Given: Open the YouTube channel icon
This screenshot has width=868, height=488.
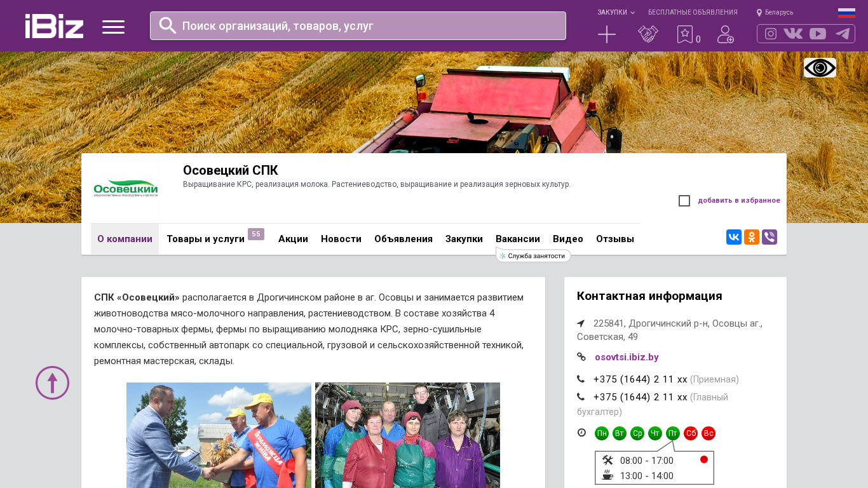Looking at the screenshot, I should (x=818, y=34).
